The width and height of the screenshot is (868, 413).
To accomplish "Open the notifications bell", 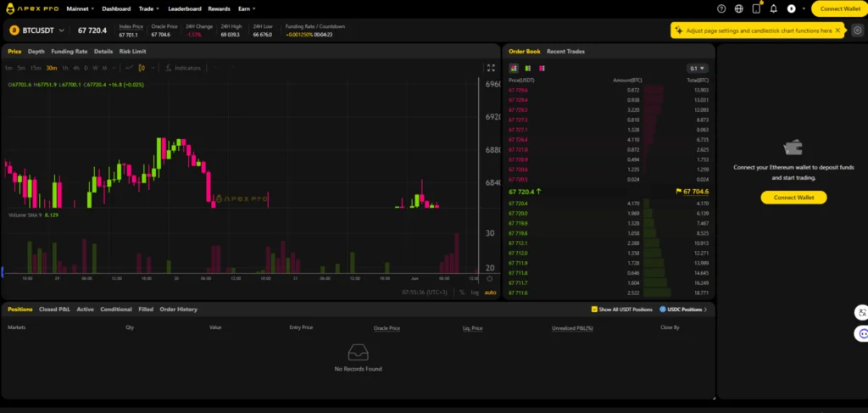I will click(774, 8).
